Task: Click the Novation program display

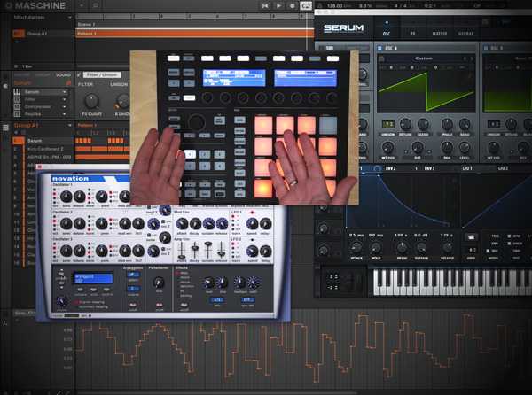Action: click(93, 278)
